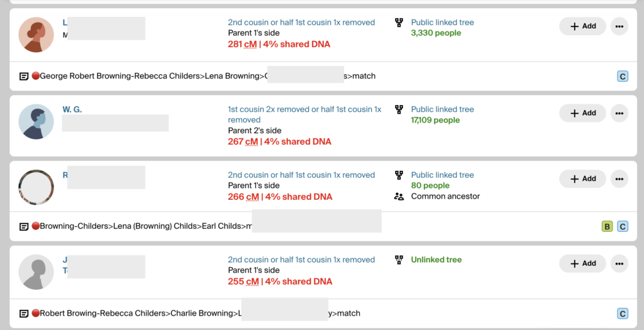Click the note icon beside George Robert Browning
This screenshot has height=330, width=644.
coord(24,77)
